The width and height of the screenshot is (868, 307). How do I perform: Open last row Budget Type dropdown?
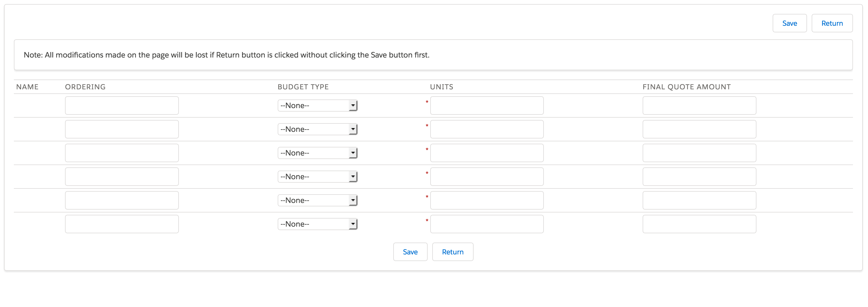317,224
